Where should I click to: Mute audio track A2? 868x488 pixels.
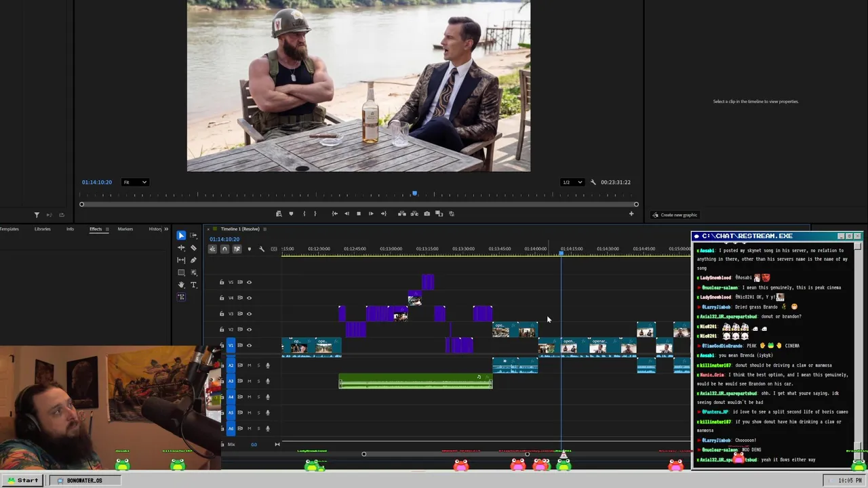(249, 365)
